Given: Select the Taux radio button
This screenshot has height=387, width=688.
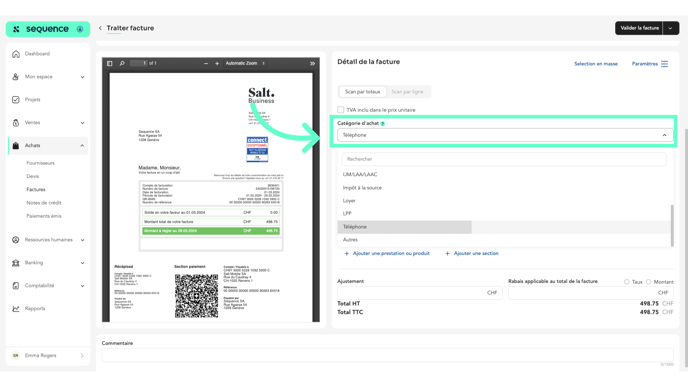Looking at the screenshot, I should (627, 282).
